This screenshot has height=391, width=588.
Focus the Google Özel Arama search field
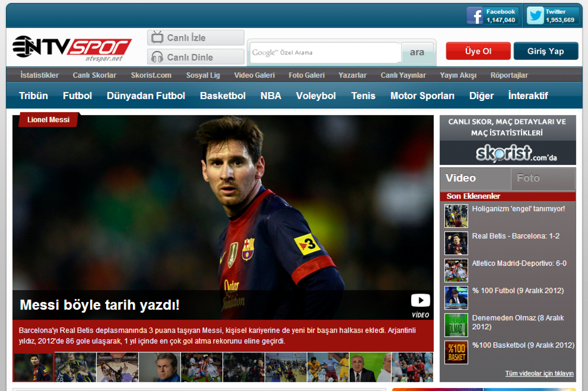coord(326,52)
